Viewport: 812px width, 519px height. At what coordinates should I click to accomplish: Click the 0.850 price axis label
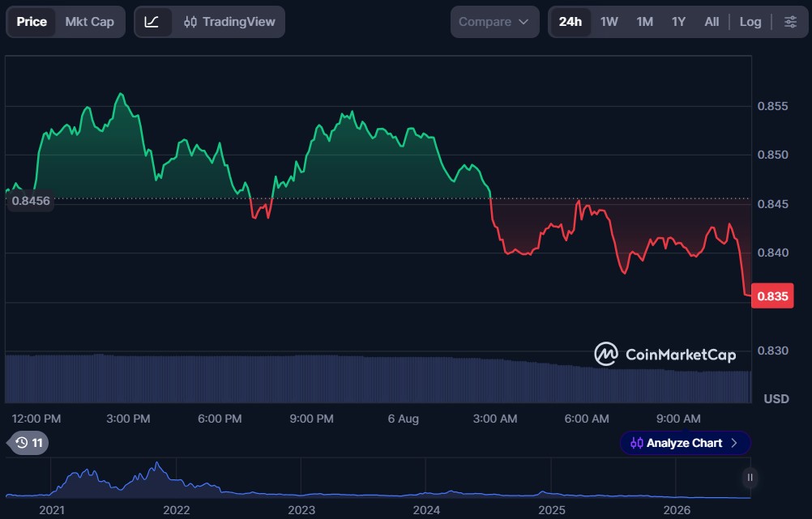coord(772,155)
